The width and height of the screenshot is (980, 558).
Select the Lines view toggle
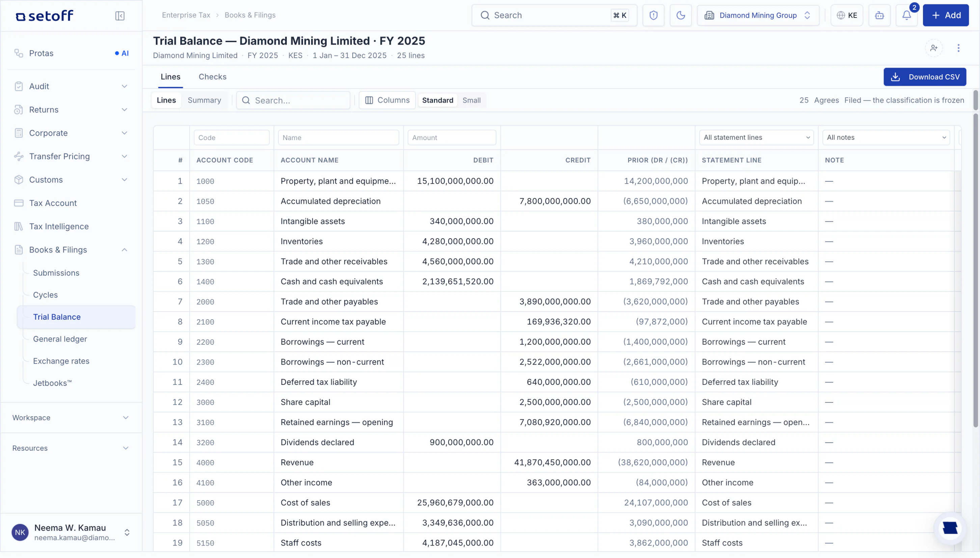[166, 100]
